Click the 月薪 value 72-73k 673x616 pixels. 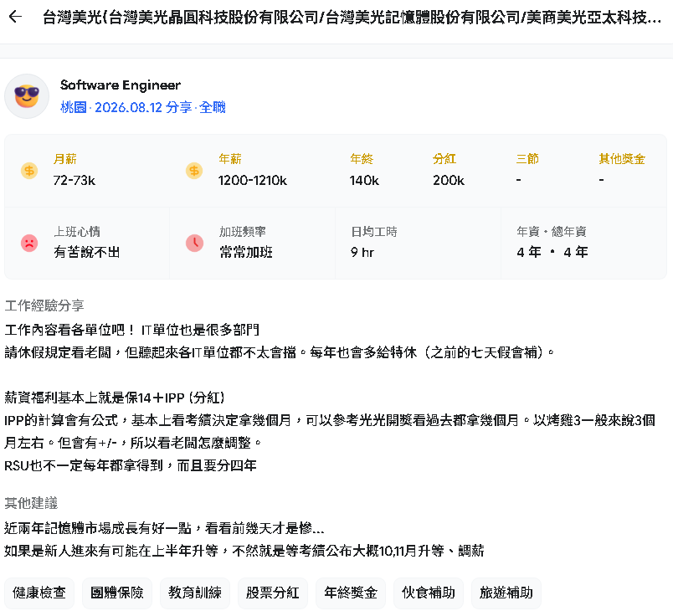[x=74, y=180]
